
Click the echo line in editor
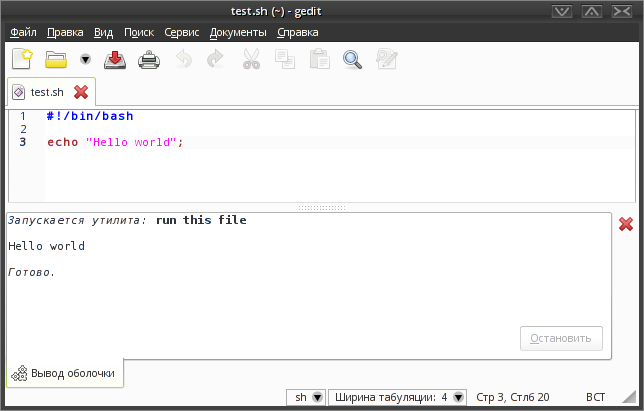tap(115, 142)
